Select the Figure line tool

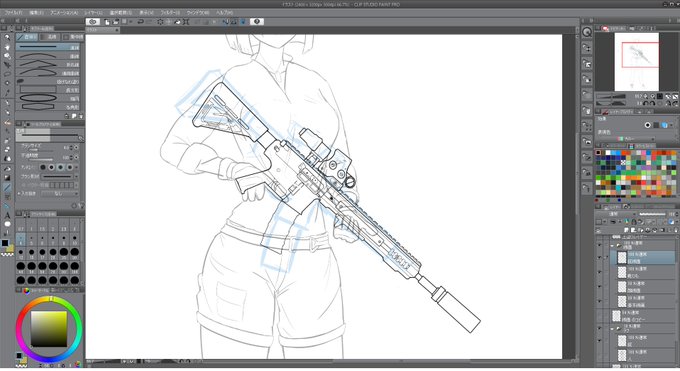[x=7, y=187]
